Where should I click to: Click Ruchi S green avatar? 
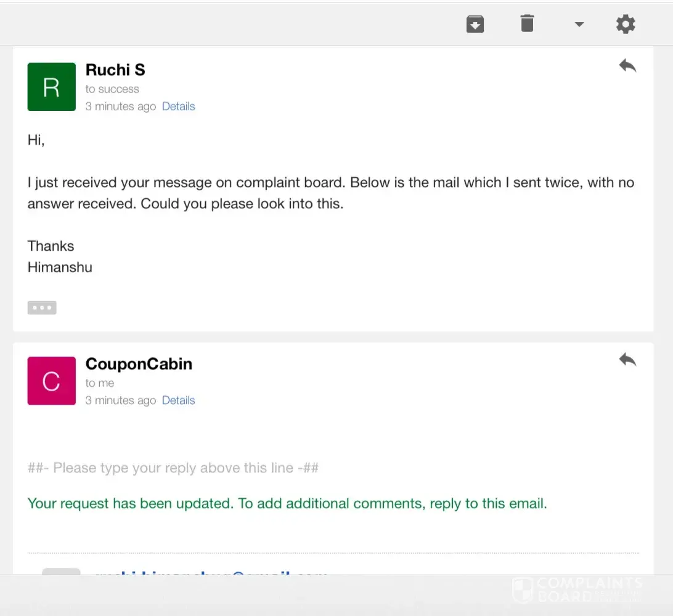coord(52,87)
